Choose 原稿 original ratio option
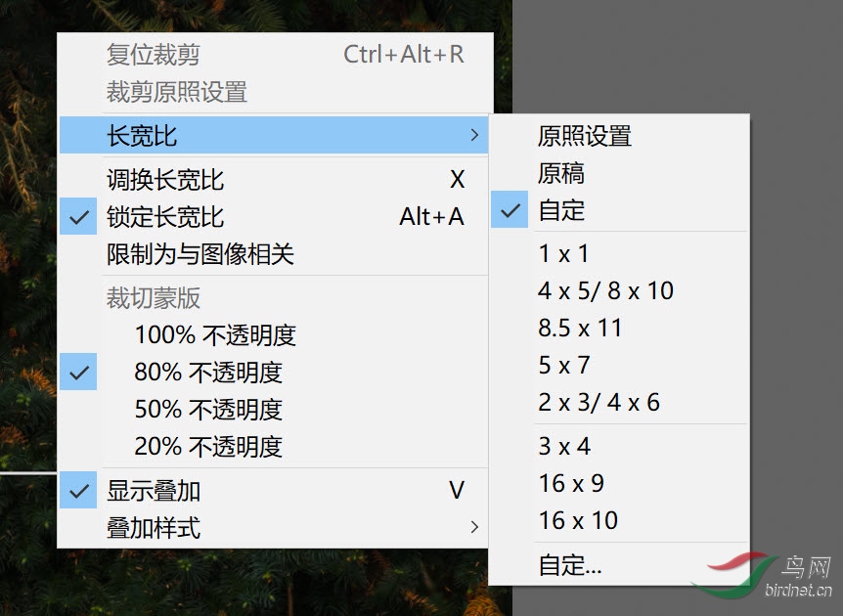The image size is (843, 616). 619,173
